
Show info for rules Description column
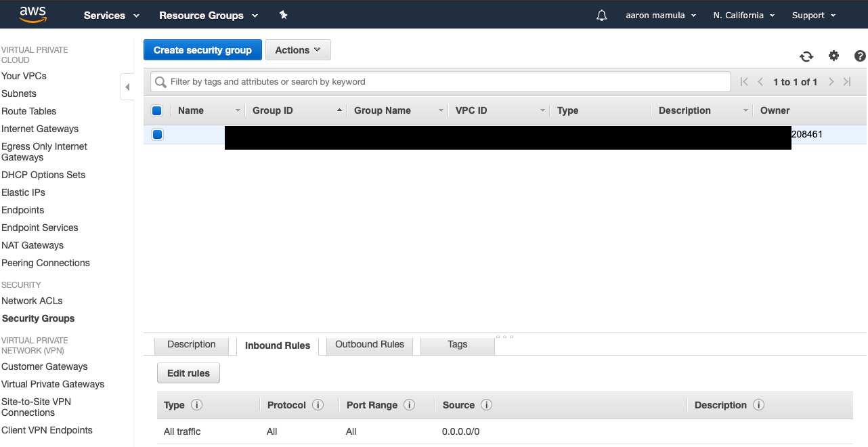[758, 405]
